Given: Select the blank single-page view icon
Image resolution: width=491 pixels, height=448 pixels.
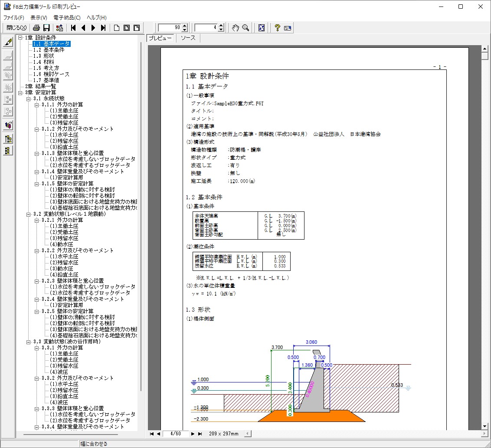Looking at the screenshot, I should click(x=117, y=28).
